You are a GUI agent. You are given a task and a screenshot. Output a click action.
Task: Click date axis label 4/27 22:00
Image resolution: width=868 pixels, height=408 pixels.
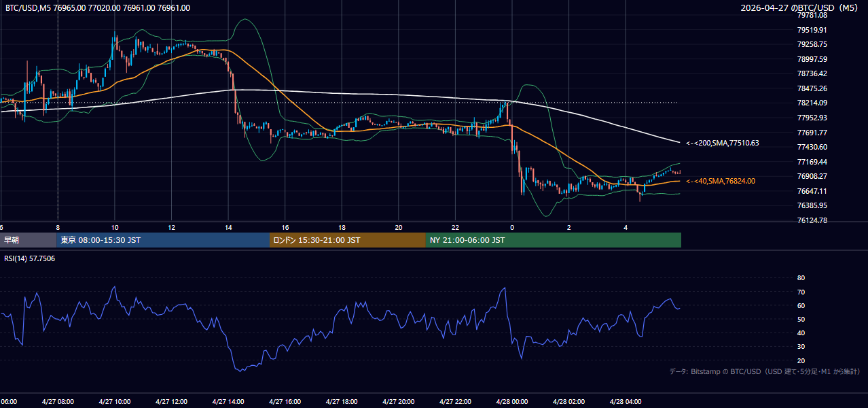pyautogui.click(x=455, y=401)
